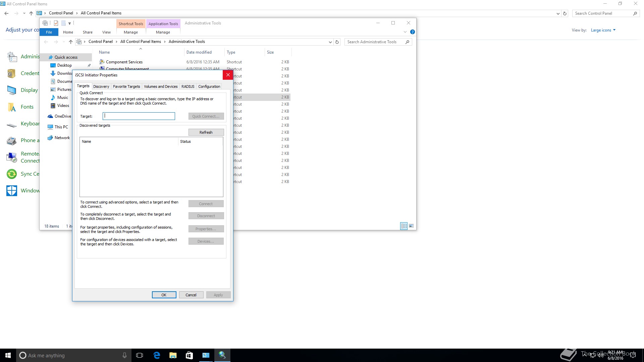644x362 pixels.
Task: Open Desktop in the navigation pane
Action: [64, 65]
